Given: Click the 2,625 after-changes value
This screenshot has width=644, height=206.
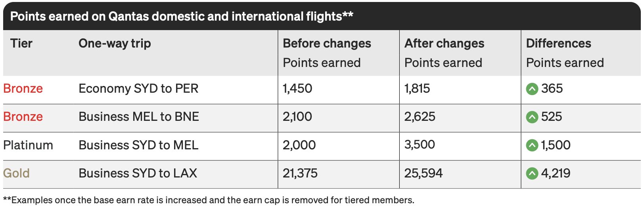Looking at the screenshot, I should [420, 116].
